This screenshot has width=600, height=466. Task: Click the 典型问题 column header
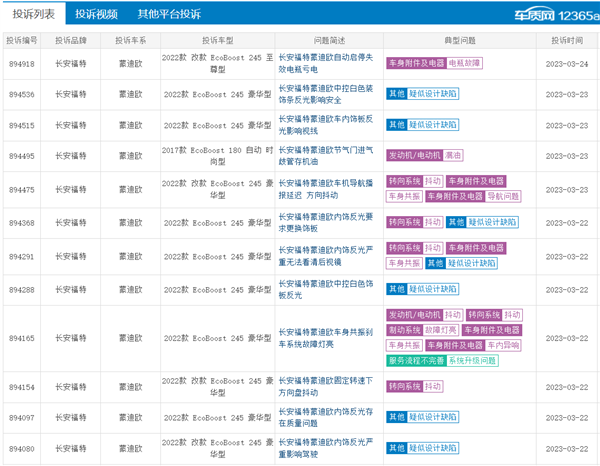[x=460, y=41]
